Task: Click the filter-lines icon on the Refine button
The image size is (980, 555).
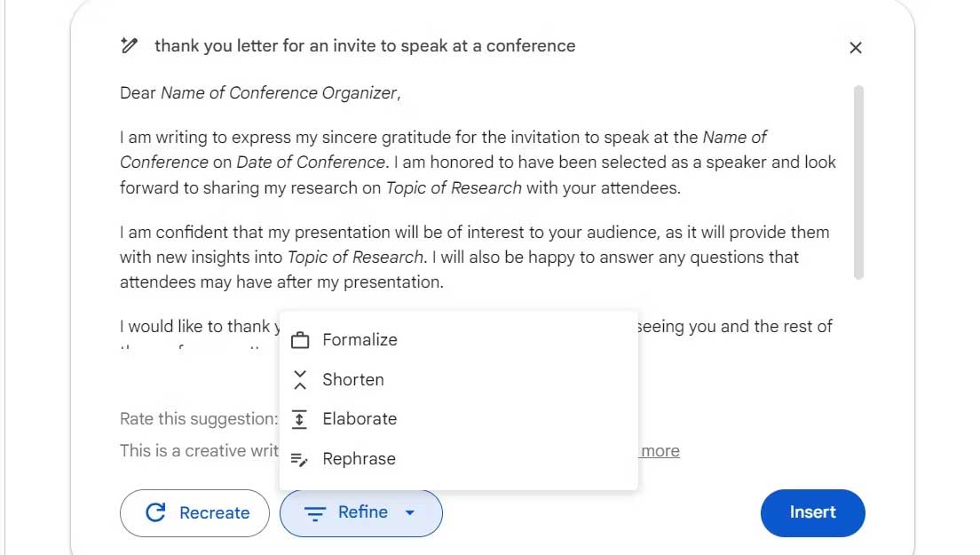Action: [315, 513]
